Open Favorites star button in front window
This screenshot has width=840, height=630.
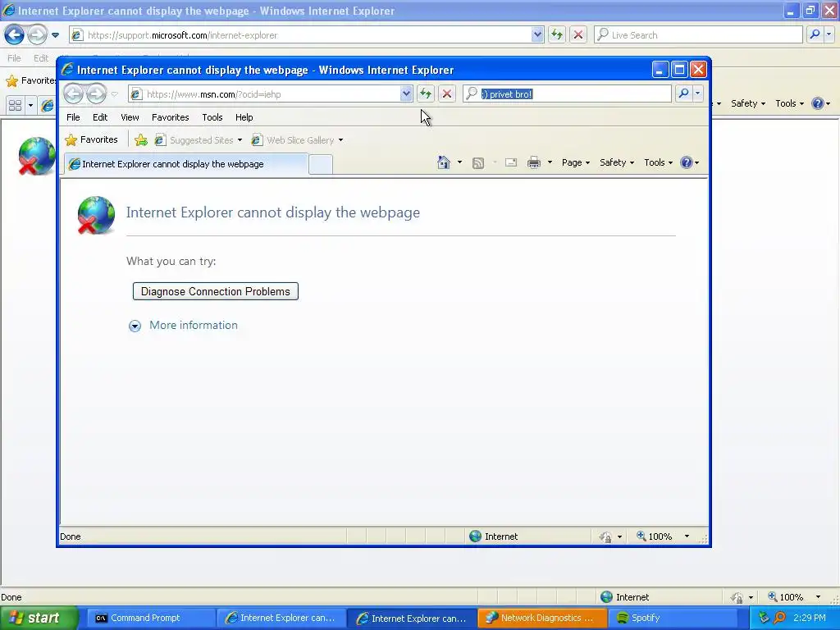click(x=91, y=139)
